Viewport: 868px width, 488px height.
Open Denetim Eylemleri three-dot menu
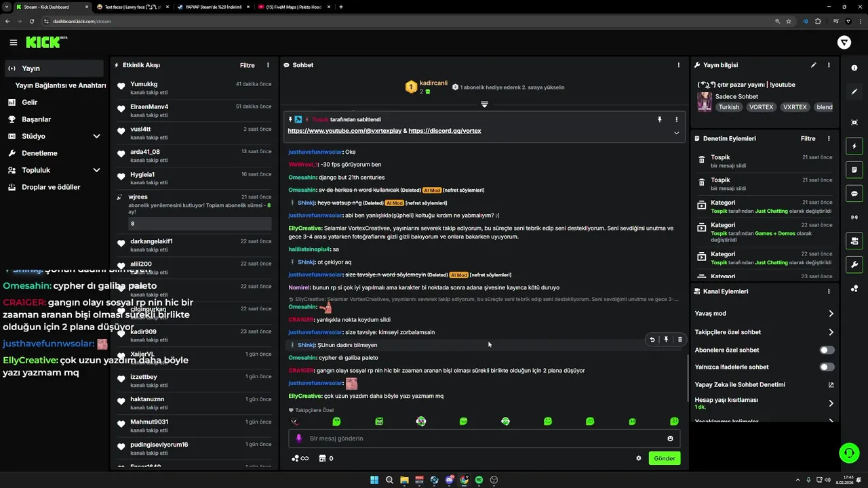[x=829, y=138]
